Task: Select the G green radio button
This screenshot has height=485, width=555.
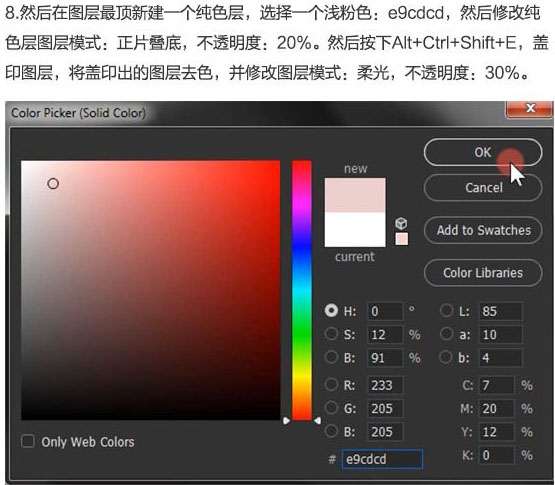Action: (331, 407)
